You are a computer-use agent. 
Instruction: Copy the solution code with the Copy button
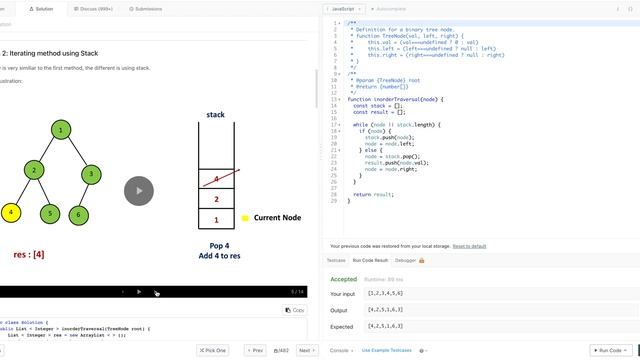(295, 310)
